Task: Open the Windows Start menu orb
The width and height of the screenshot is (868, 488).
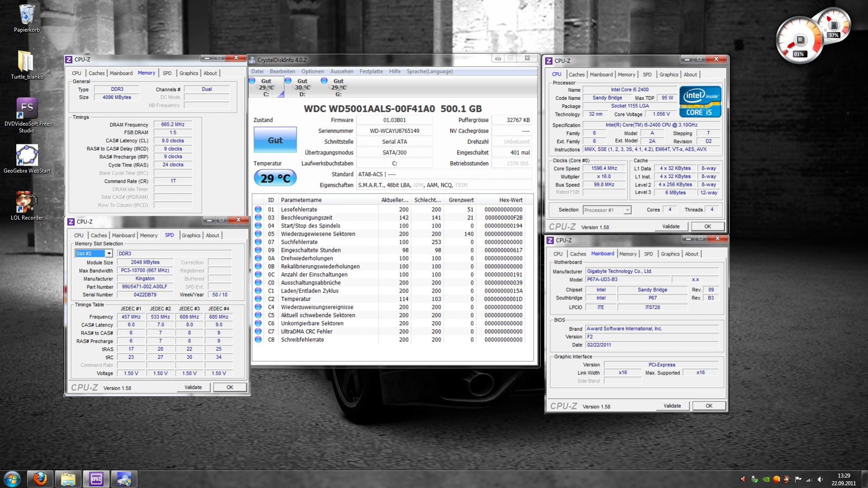Action: coord(12,479)
